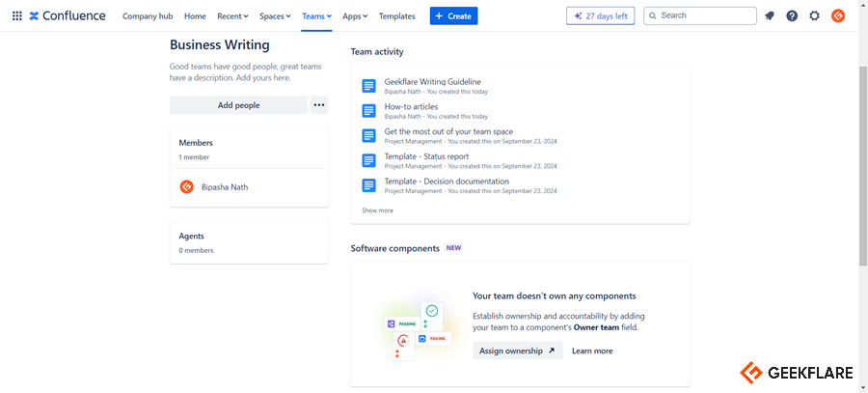This screenshot has width=868, height=393.
Task: Expand the Recent dropdown menu
Action: pos(233,16)
